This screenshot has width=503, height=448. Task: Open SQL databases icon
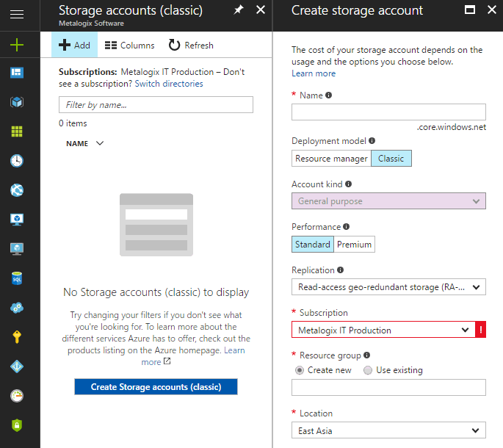[x=17, y=278]
